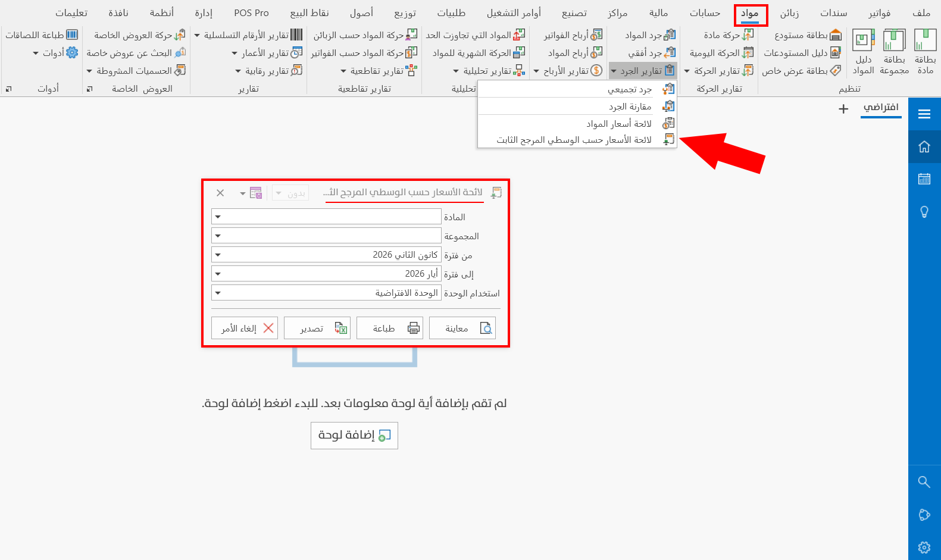Screen dimensions: 941x560
Task: Open المواد التي تجاوزت الحد report
Action: pyautogui.click(x=476, y=35)
